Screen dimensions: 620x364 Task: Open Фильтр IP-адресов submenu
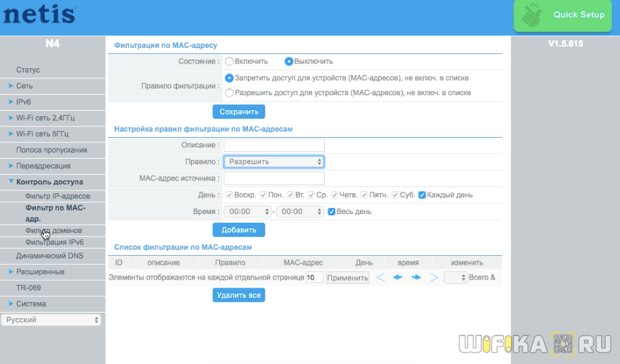[57, 196]
